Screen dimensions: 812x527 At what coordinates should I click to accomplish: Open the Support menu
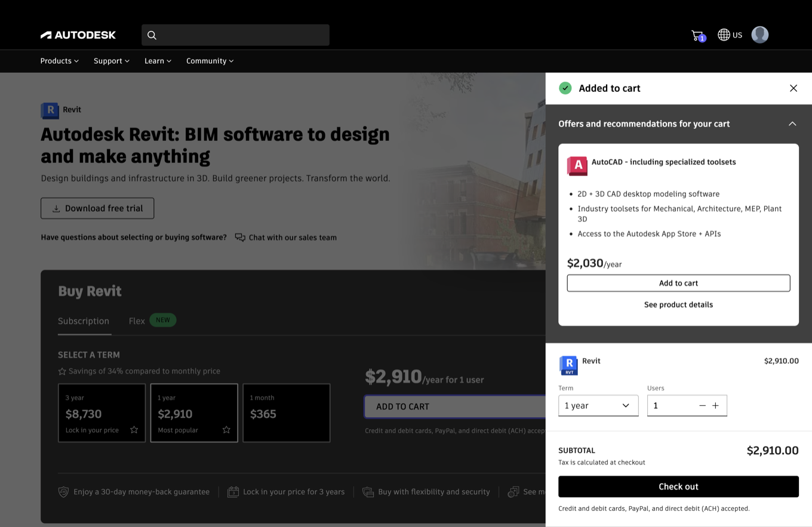pos(112,61)
